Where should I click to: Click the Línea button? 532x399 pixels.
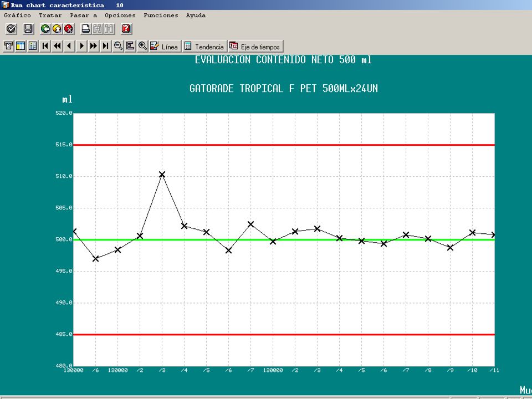pos(165,47)
